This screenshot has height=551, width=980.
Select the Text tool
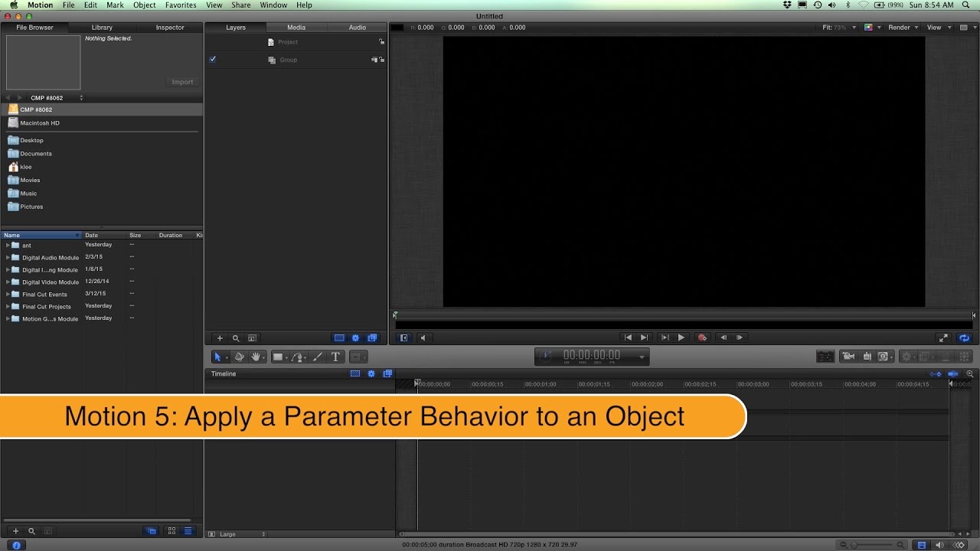(x=335, y=357)
